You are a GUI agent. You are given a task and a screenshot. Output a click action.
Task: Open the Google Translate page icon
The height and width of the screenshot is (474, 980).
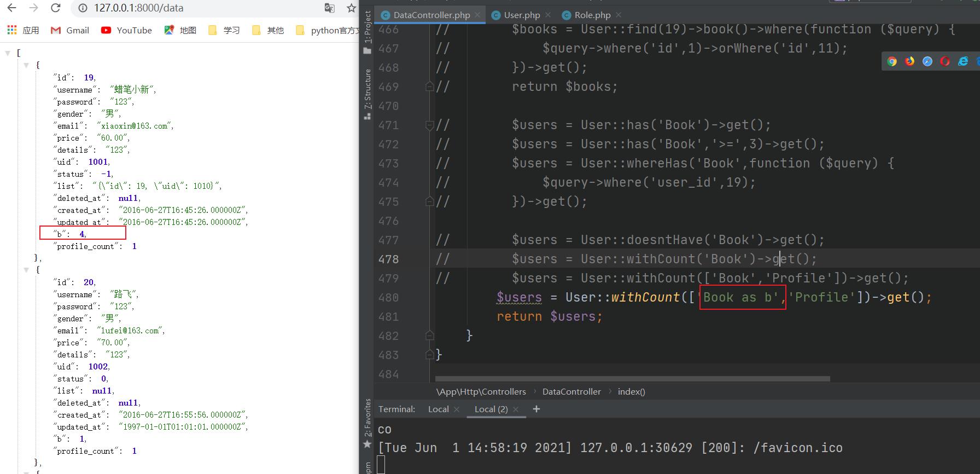pyautogui.click(x=329, y=8)
